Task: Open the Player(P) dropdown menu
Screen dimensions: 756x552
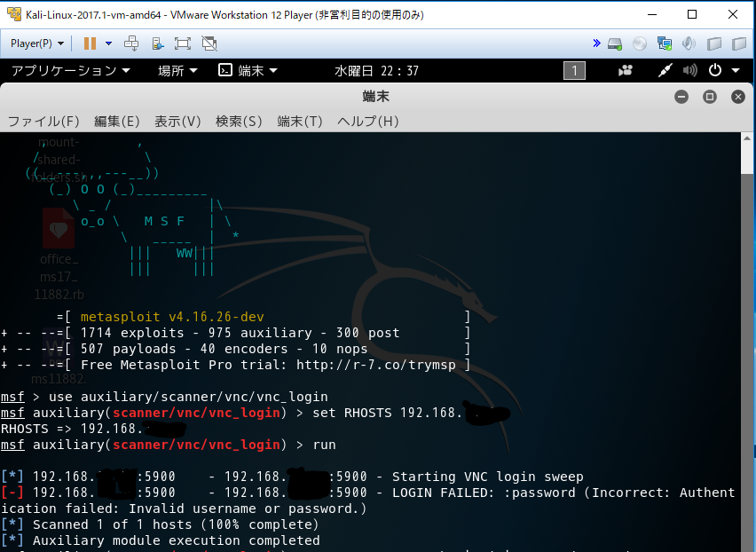Action: click(37, 43)
